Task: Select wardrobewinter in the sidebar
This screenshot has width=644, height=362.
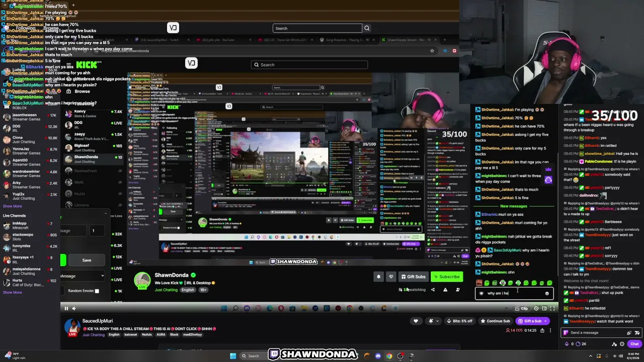Action: 30,173
